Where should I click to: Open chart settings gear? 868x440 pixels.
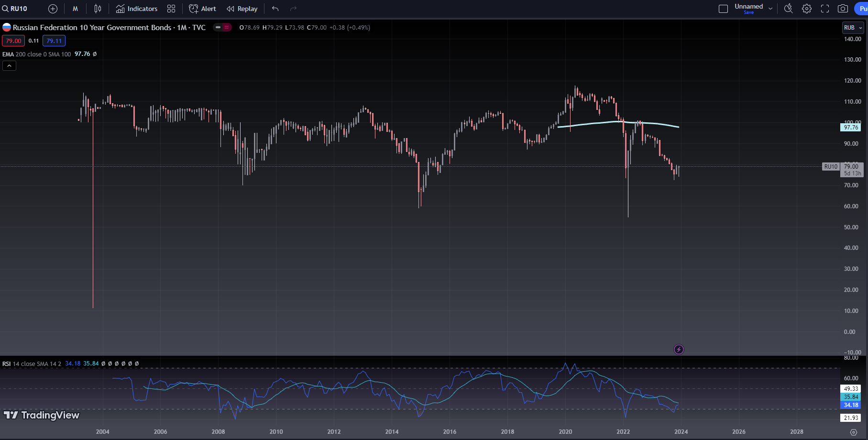click(x=807, y=9)
